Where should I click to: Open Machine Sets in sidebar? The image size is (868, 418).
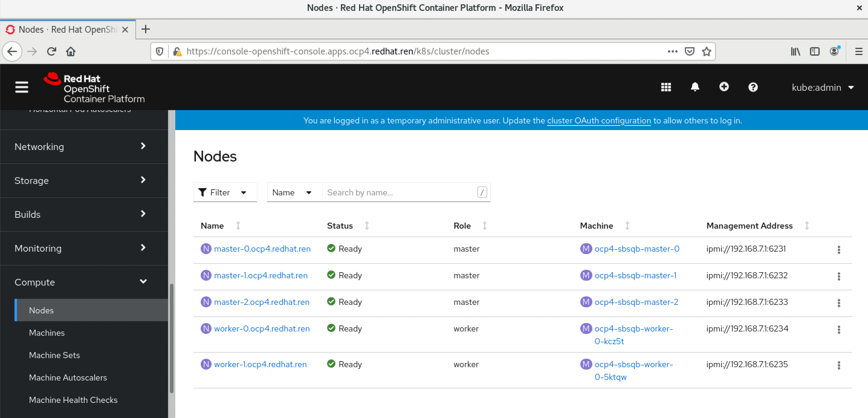coord(54,355)
